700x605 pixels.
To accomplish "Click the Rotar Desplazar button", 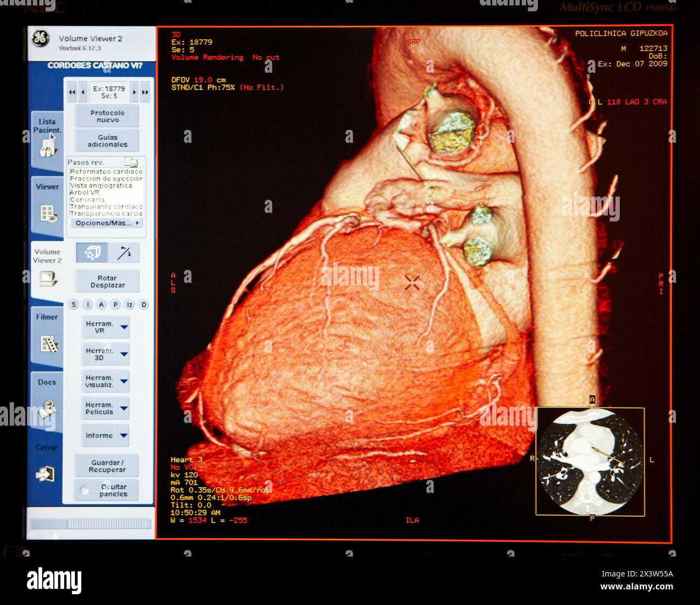I will pos(107,282).
